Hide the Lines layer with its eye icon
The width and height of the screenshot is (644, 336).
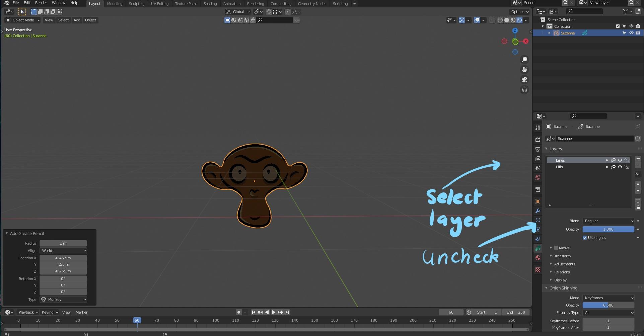coord(620,160)
